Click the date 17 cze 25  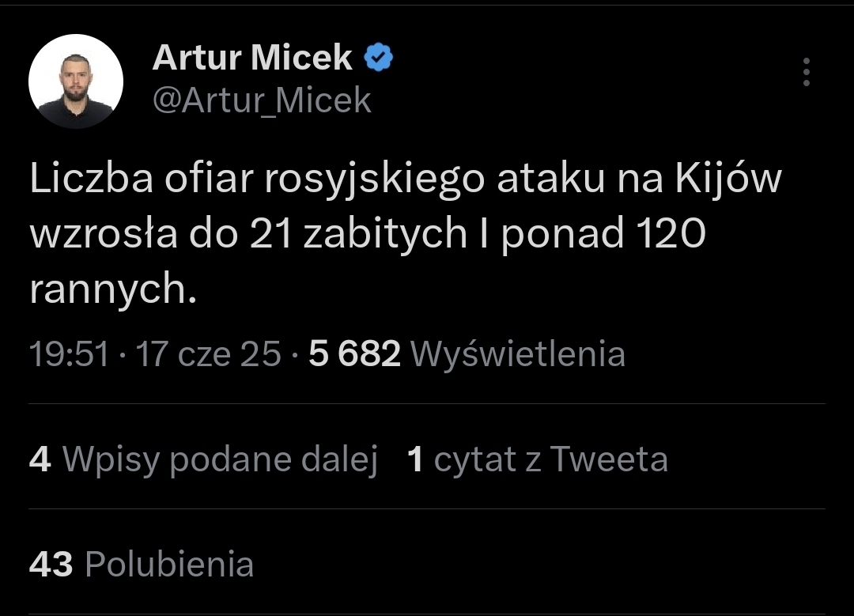pyautogui.click(x=209, y=353)
